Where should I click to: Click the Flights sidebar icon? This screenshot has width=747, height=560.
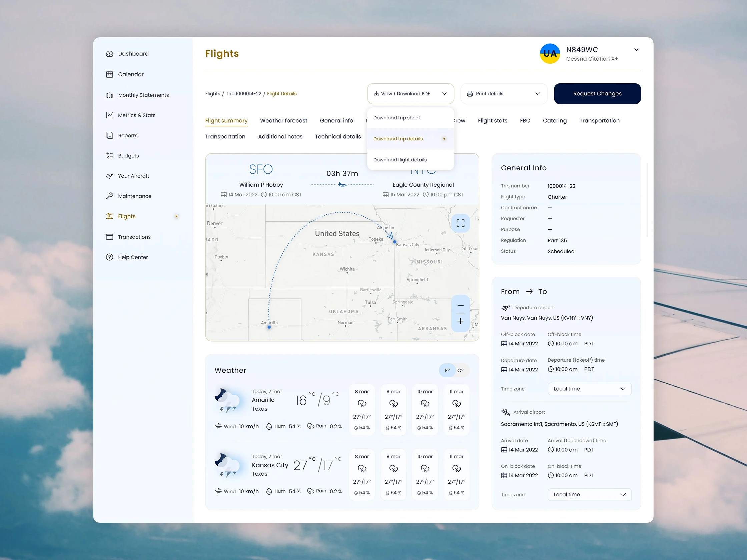pyautogui.click(x=109, y=216)
